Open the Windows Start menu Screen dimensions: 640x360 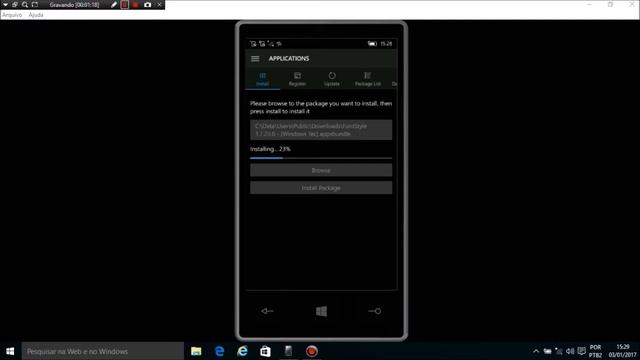tap(10, 351)
